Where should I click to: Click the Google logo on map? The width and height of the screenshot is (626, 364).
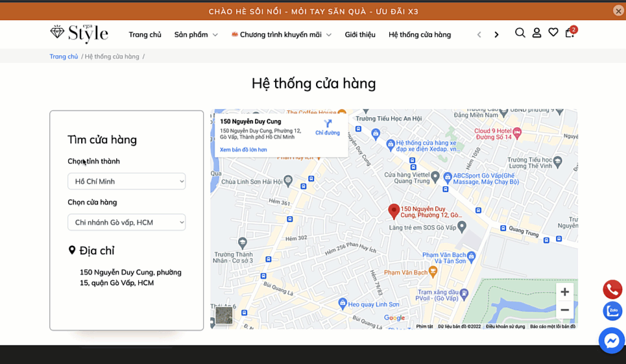(x=394, y=318)
